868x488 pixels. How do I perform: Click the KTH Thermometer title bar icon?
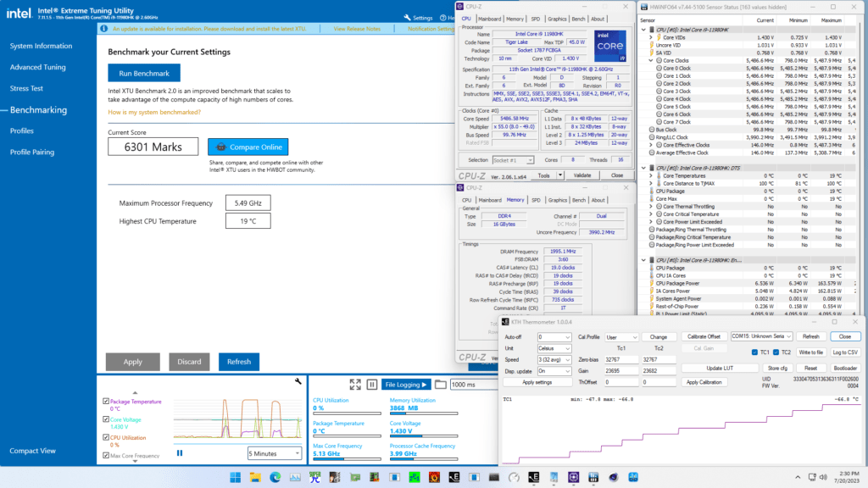point(505,322)
